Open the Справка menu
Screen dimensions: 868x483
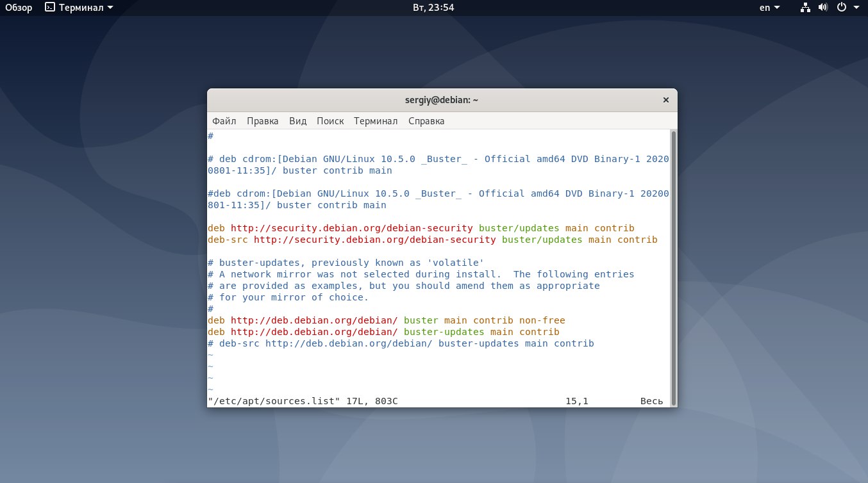(426, 121)
